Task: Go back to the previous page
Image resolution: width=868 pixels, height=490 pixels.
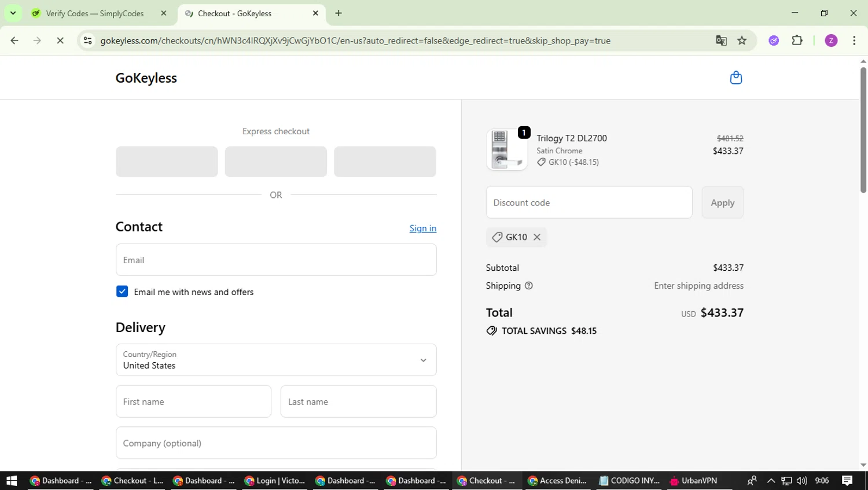Action: pos(14,40)
